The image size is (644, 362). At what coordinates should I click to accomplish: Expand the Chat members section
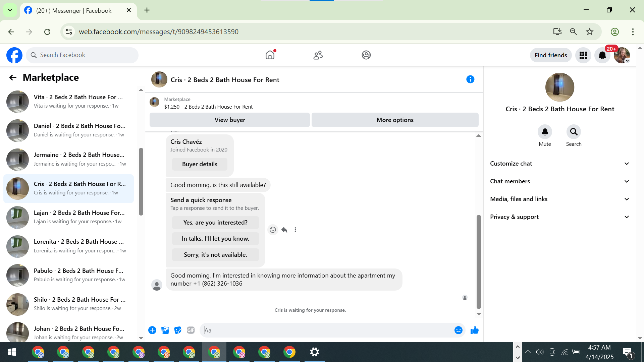click(x=559, y=181)
